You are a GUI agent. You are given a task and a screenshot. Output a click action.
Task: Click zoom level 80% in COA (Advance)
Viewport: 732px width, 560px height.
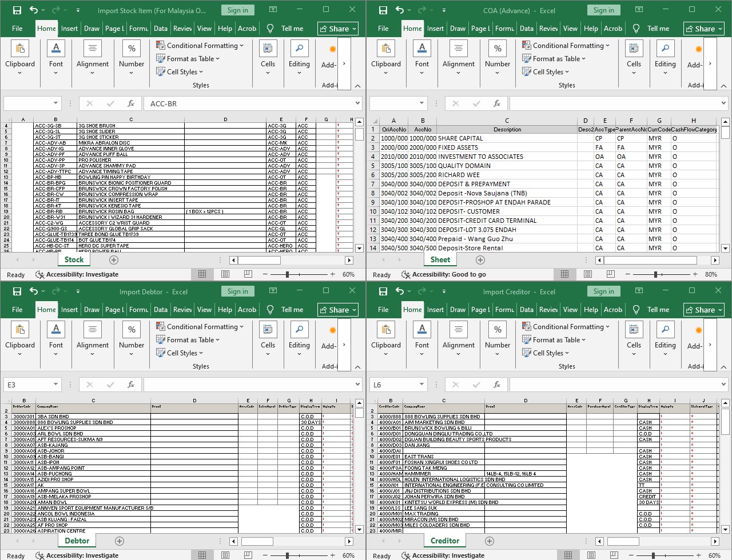711,274
